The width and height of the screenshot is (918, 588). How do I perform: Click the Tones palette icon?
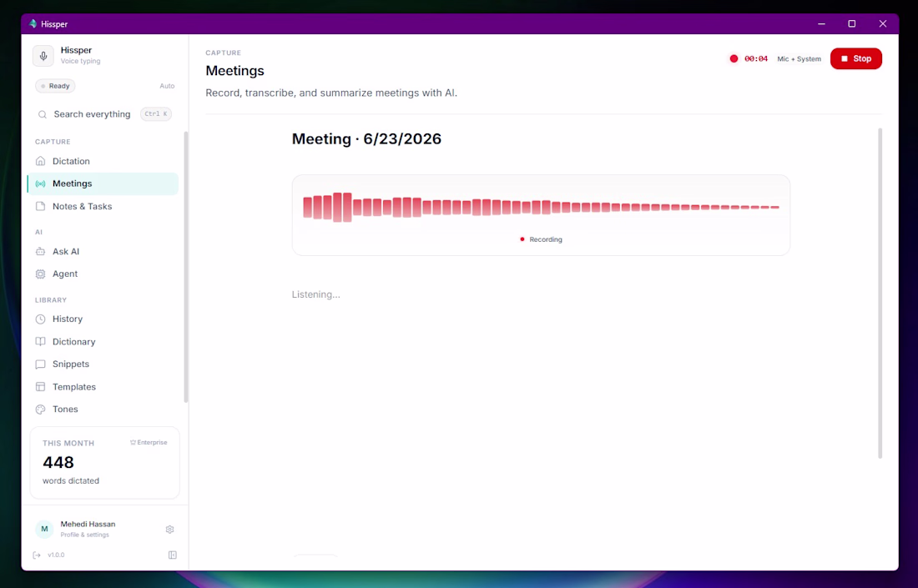(40, 410)
